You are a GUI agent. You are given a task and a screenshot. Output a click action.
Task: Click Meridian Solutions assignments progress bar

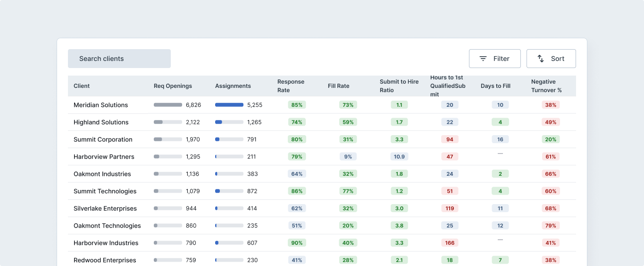tap(229, 105)
